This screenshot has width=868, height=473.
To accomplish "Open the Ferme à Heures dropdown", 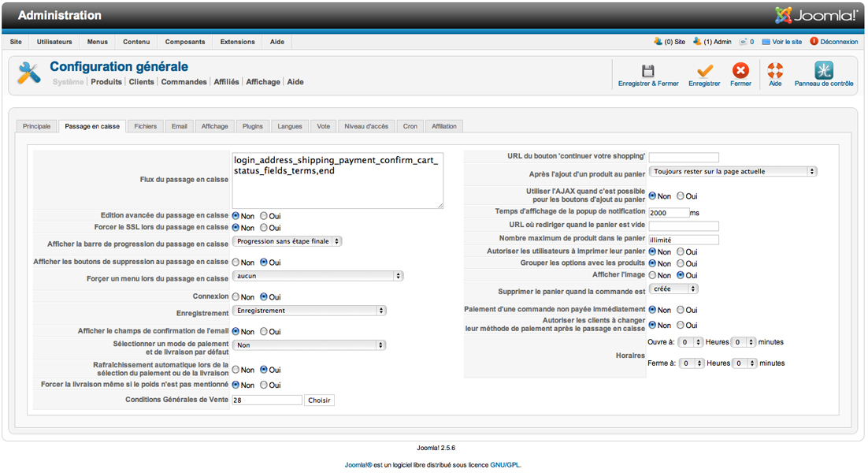I will coord(692,363).
